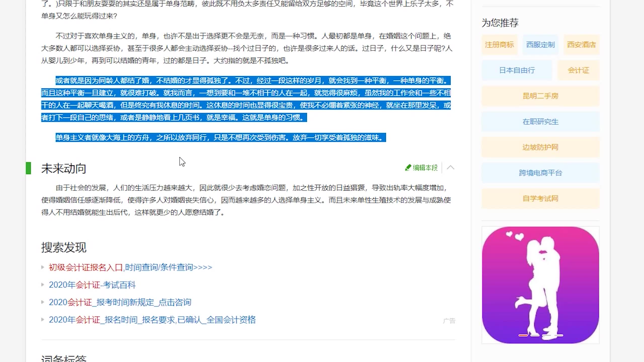Open the 初级会计证报名入口 search link
The height and width of the screenshot is (362, 644).
[130, 267]
